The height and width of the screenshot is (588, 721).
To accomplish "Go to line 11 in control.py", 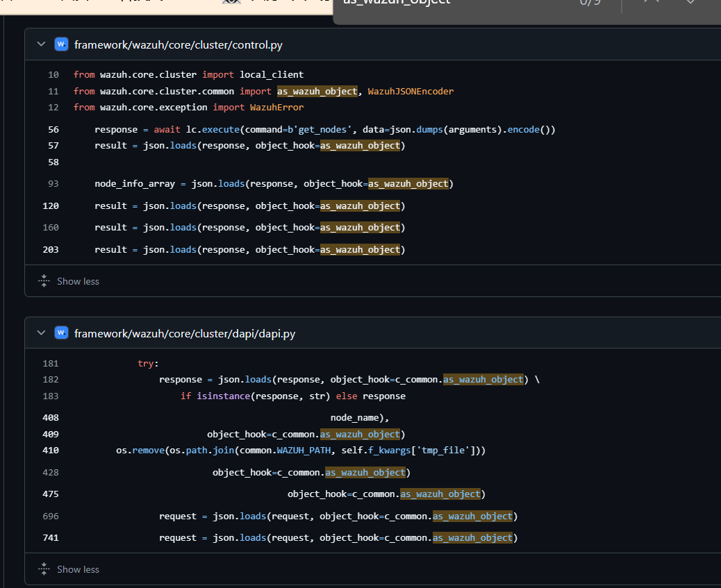I will (x=53, y=91).
